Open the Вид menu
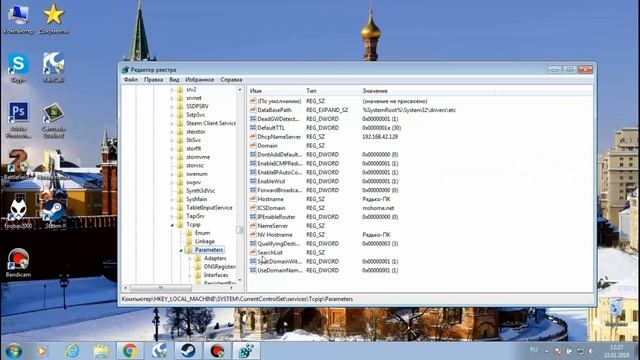 click(174, 80)
